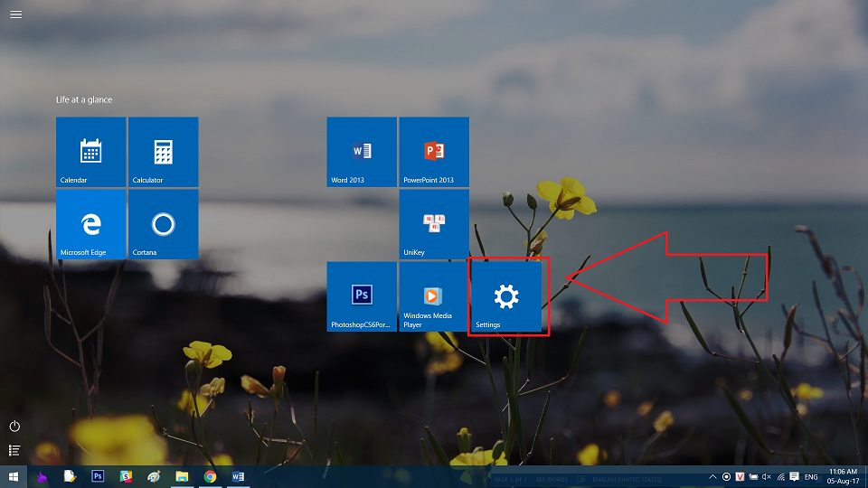This screenshot has height=488, width=868.
Task: Open File Explorer from the taskbar
Action: 182,476
